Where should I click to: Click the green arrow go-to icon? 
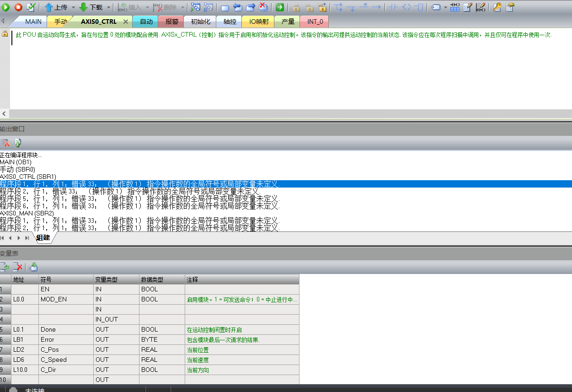point(280,7)
